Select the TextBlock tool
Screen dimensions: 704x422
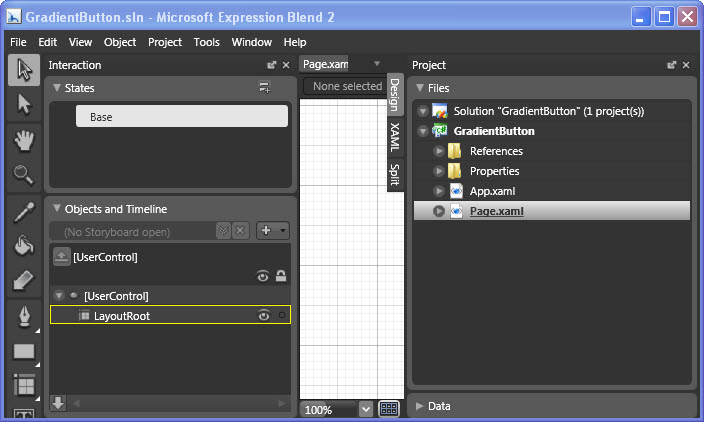(x=24, y=413)
